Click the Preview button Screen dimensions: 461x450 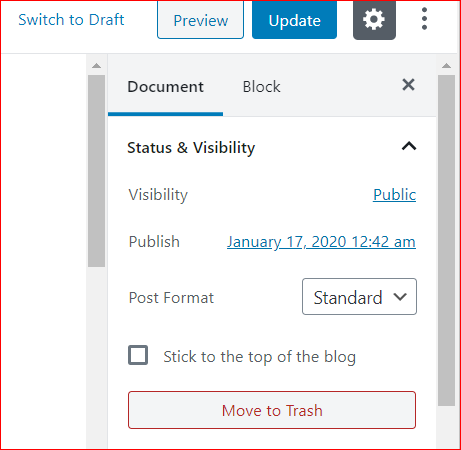(x=201, y=20)
